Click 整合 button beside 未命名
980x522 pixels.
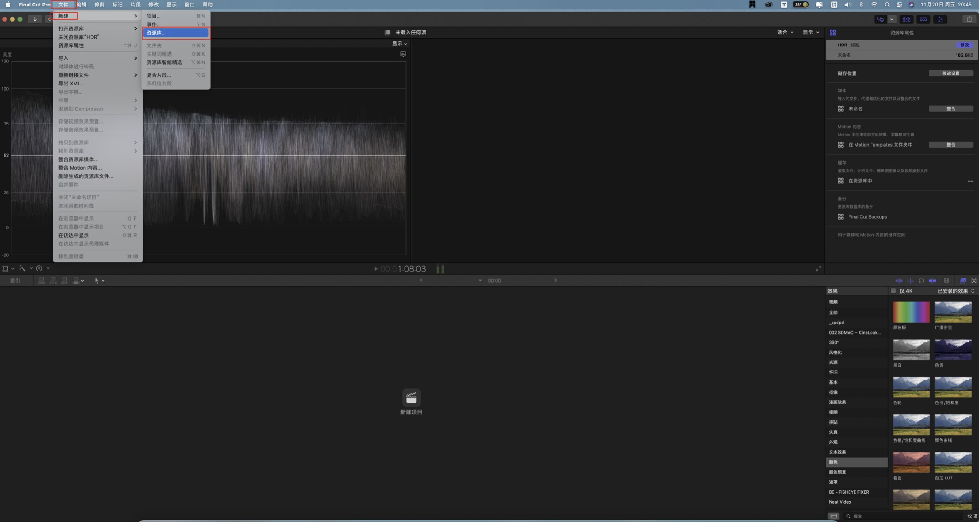[951, 109]
